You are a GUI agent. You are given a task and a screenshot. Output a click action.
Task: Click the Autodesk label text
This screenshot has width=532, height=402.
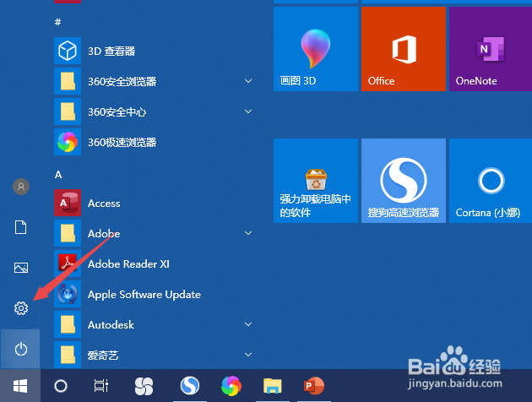(111, 324)
